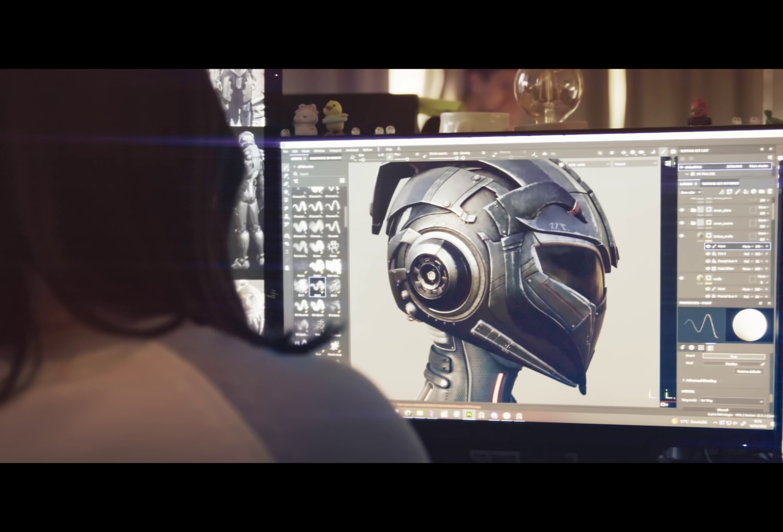Toggle visibility of the selected Paint effect

pyautogui.click(x=708, y=246)
